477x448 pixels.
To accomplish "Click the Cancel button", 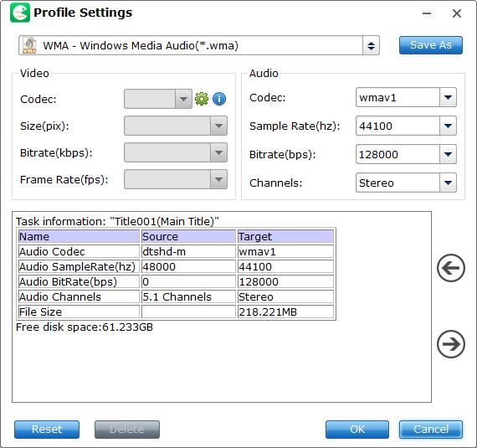I will [x=431, y=430].
